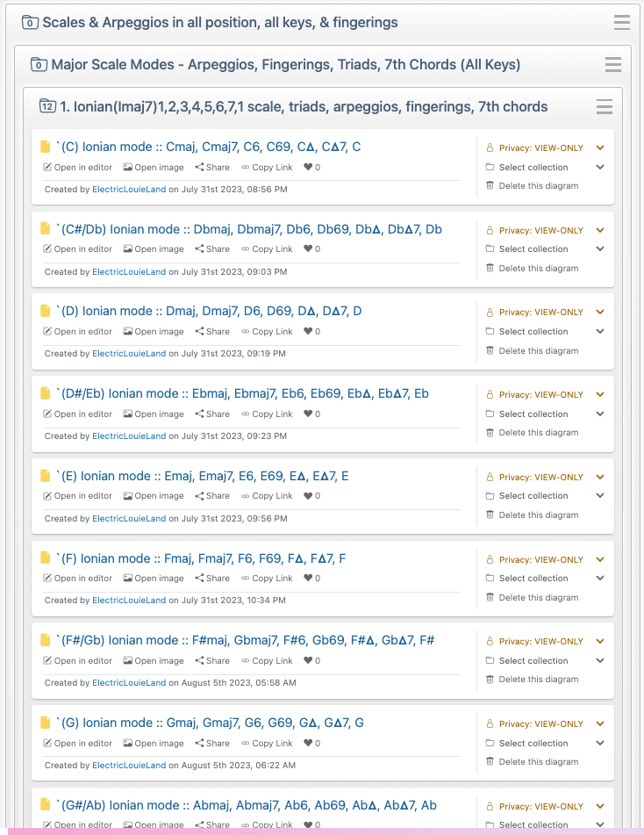The height and width of the screenshot is (835, 644).
Task: Open (E) Ionian mode in editor
Action: pos(78,496)
